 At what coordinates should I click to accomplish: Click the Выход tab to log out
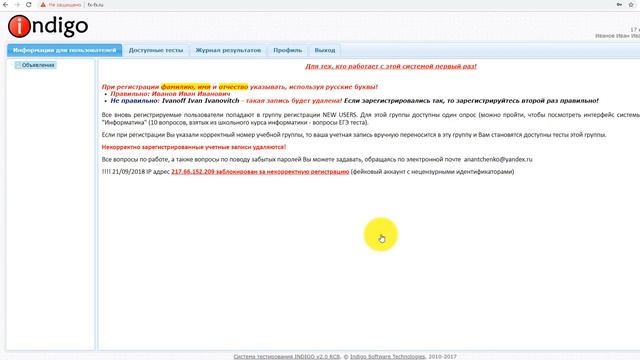point(325,50)
